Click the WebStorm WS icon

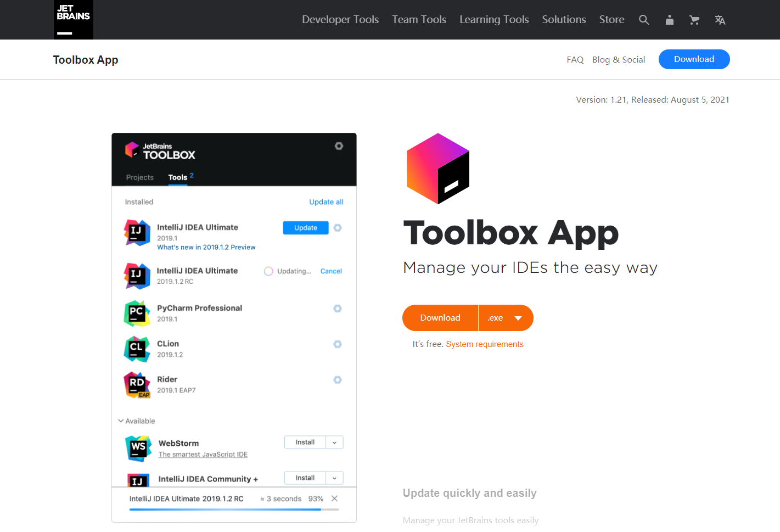[138, 449]
